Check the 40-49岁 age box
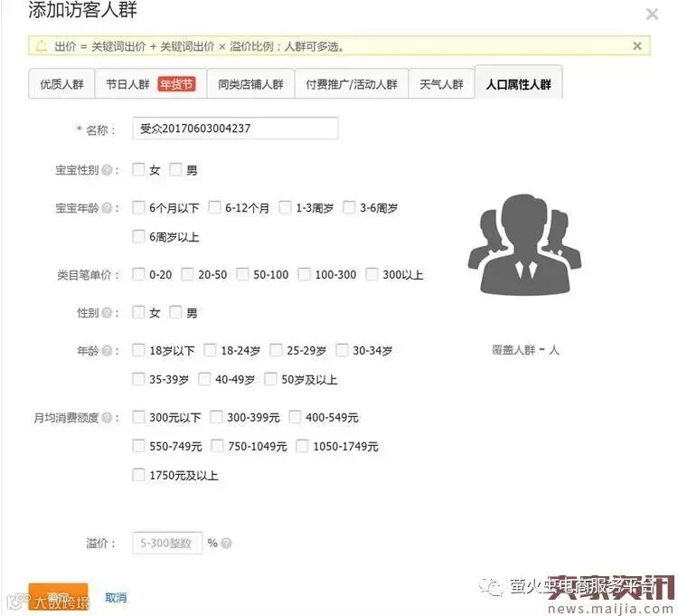The height and width of the screenshot is (616, 678). click(x=204, y=379)
